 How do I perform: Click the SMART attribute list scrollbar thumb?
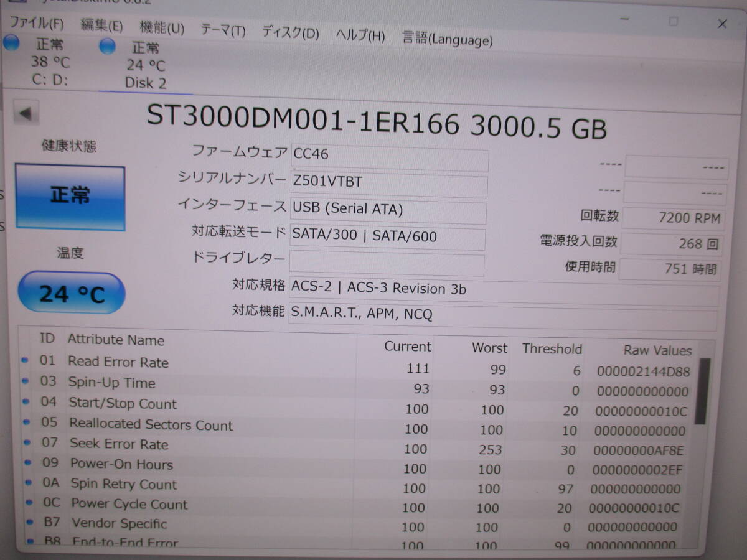[703, 391]
